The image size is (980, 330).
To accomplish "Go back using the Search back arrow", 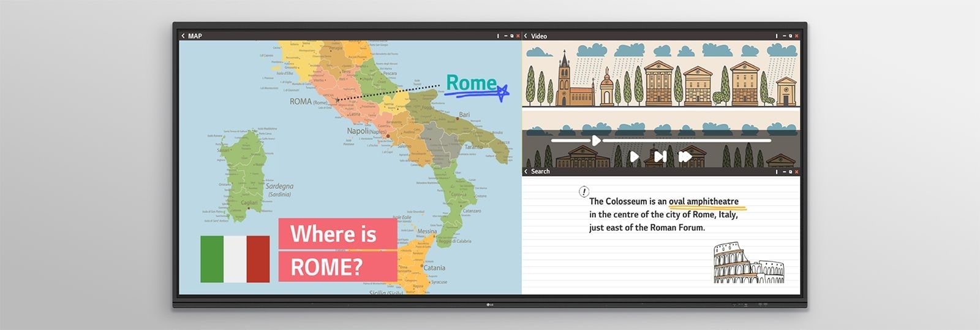I will (526, 172).
